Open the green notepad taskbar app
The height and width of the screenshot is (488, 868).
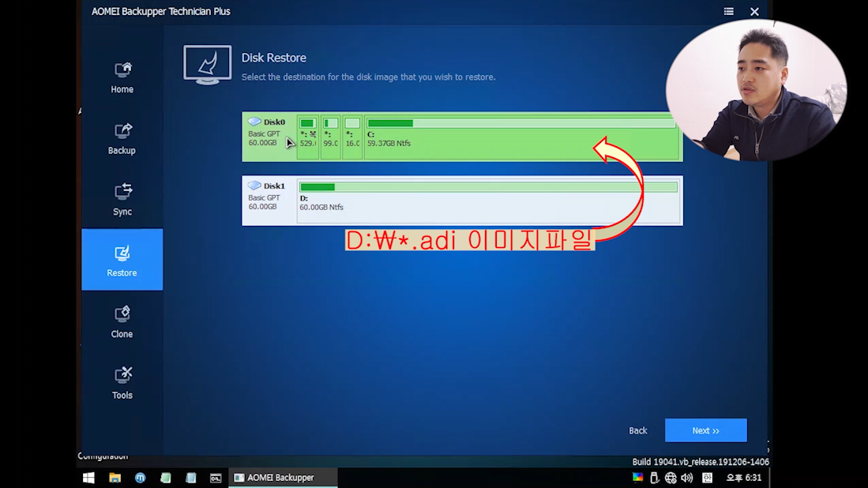[166, 478]
